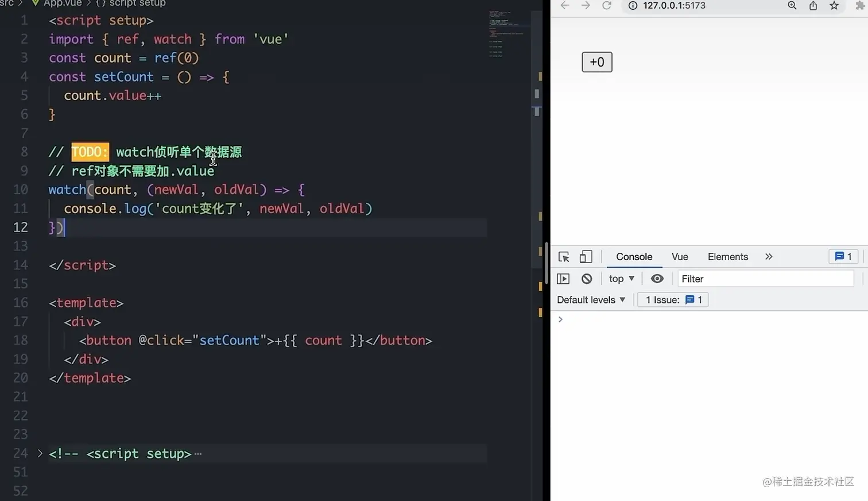Click the '</template>' tag on line 20
Screen dimensions: 868x501
pos(90,378)
